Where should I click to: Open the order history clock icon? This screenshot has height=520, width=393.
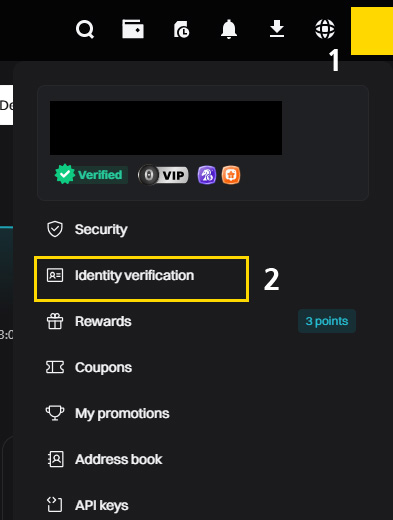click(181, 29)
